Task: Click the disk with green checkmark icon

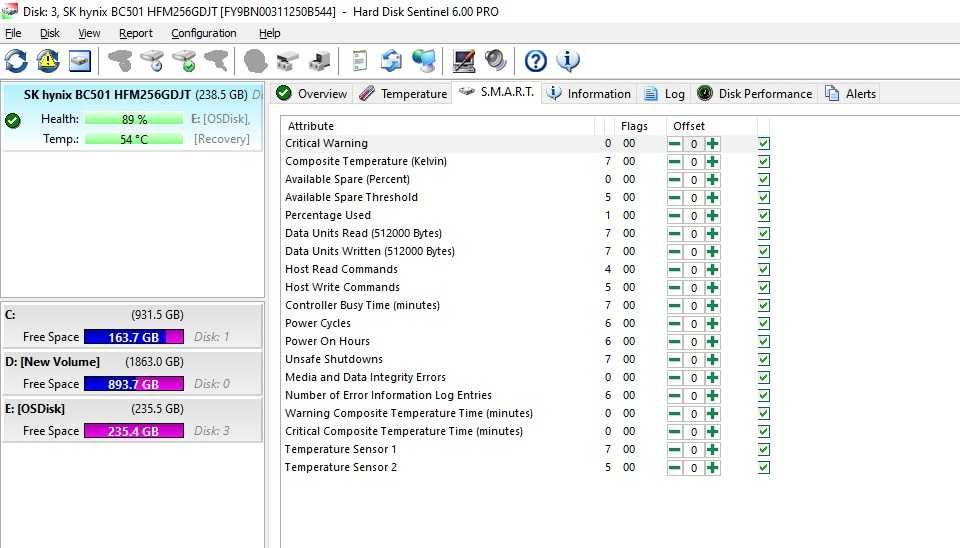Action: [x=184, y=61]
